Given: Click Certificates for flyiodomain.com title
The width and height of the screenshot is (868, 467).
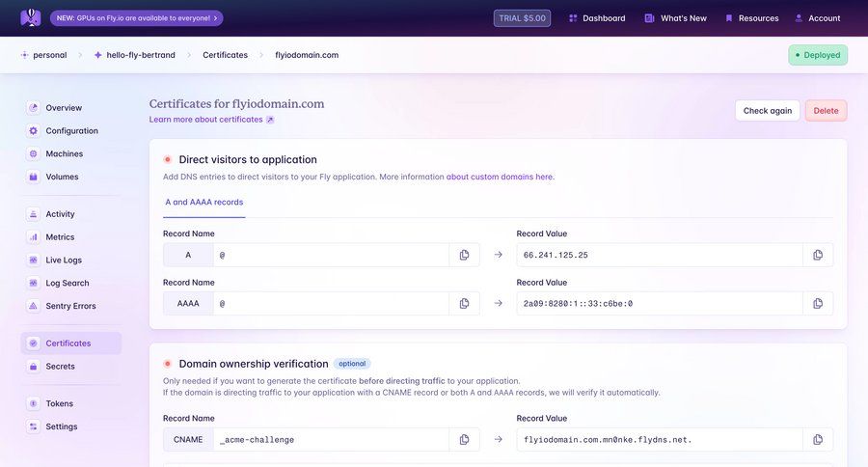Looking at the screenshot, I should point(236,103).
